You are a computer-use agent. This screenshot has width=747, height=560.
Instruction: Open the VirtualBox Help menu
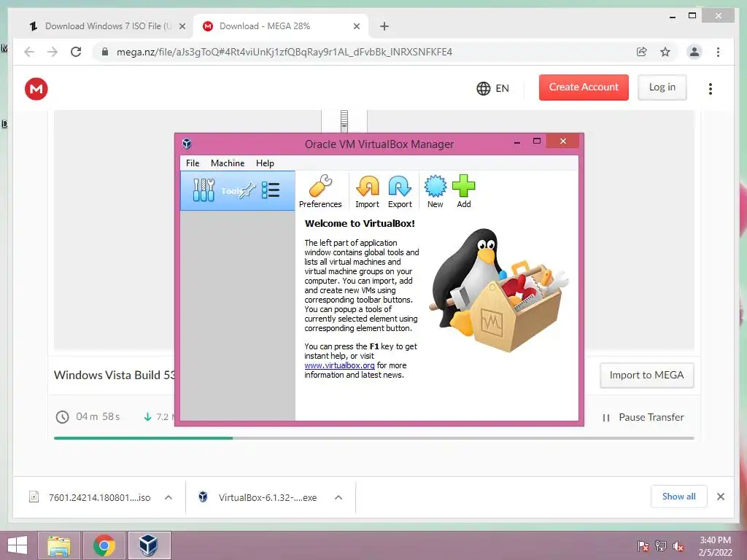(x=265, y=163)
